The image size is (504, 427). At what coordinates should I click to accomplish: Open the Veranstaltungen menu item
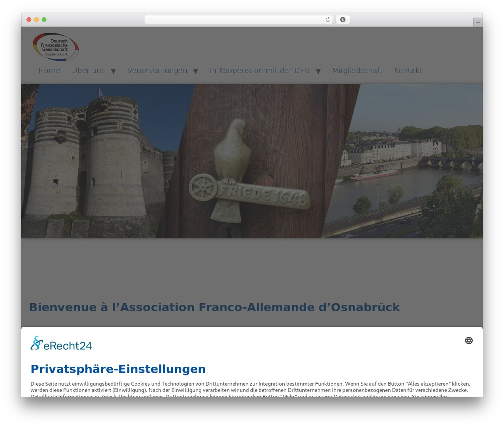[x=157, y=71]
